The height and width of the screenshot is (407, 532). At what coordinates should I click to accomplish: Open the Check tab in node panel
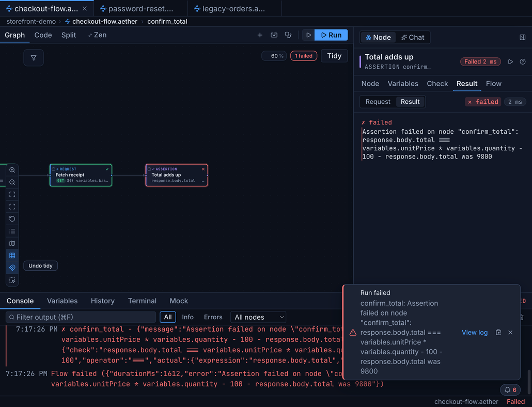tap(437, 84)
